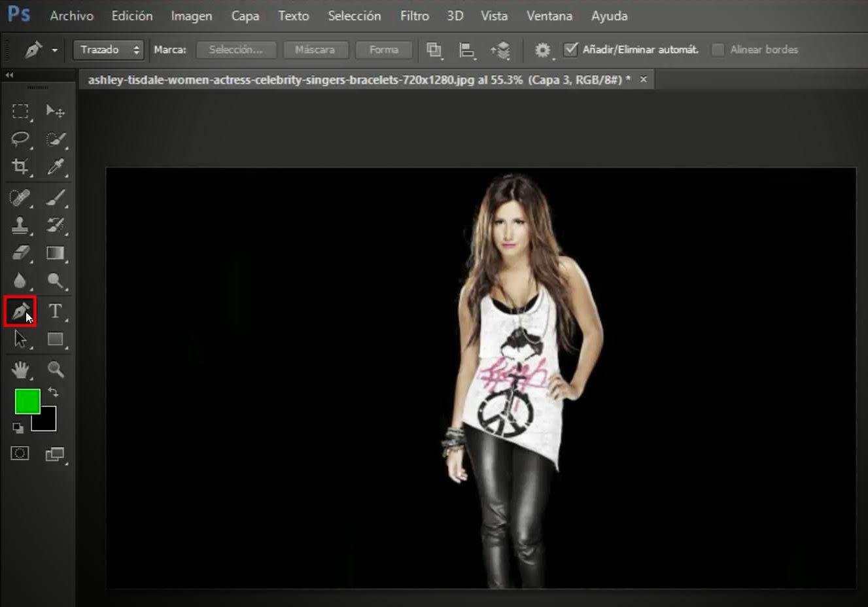Select the Zoom tool
Screen dimensions: 868x607
56,370
